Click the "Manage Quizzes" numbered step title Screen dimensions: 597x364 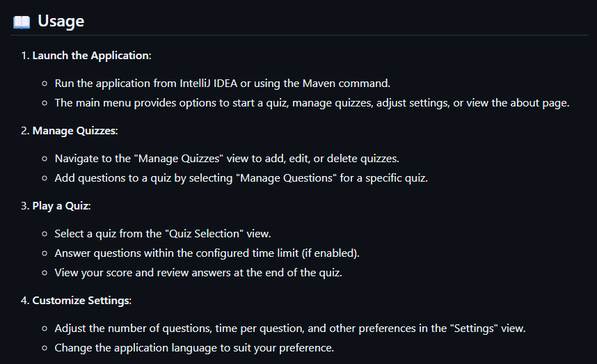tap(74, 131)
